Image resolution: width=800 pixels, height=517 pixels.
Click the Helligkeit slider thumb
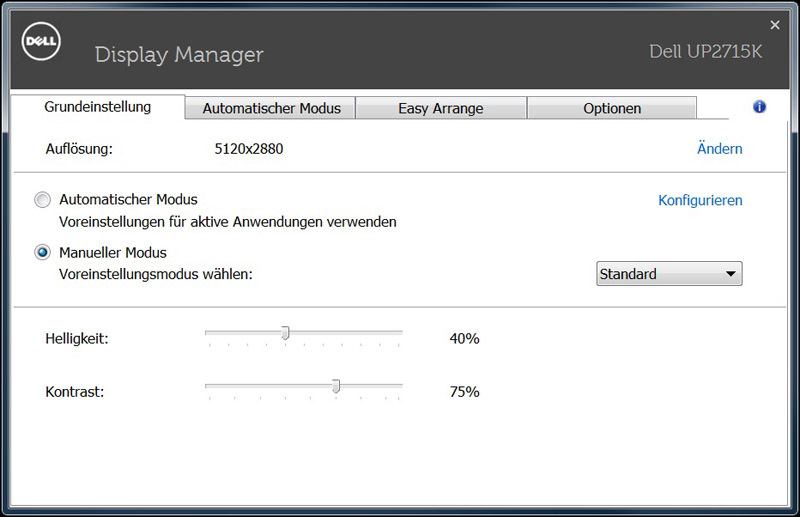coord(286,333)
